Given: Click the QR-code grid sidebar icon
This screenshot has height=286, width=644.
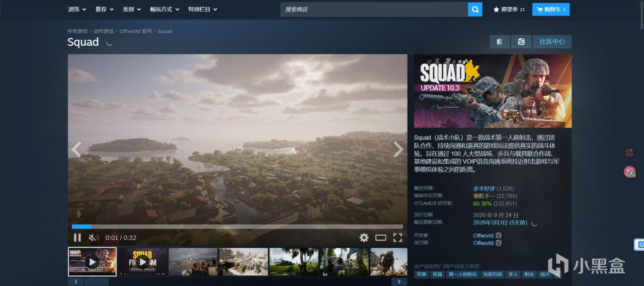Looking at the screenshot, I should (x=629, y=152).
